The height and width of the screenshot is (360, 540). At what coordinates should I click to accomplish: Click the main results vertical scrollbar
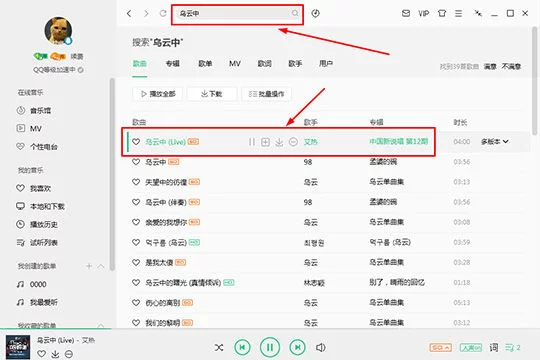pyautogui.click(x=535, y=81)
